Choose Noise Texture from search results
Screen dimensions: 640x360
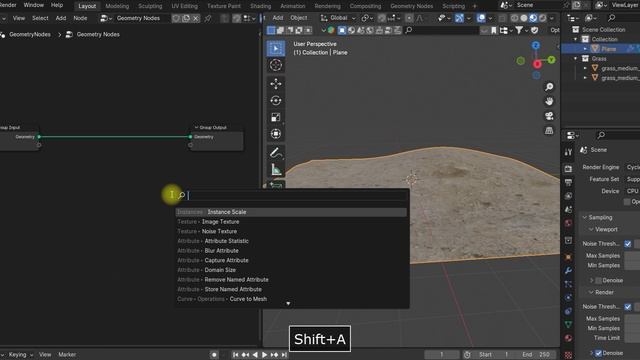291,231
